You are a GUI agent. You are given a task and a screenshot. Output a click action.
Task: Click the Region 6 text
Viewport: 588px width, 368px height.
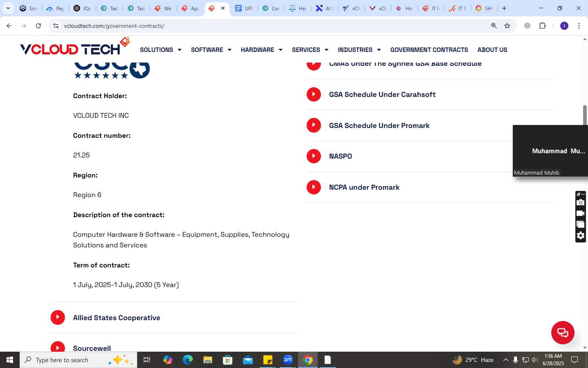click(x=87, y=195)
